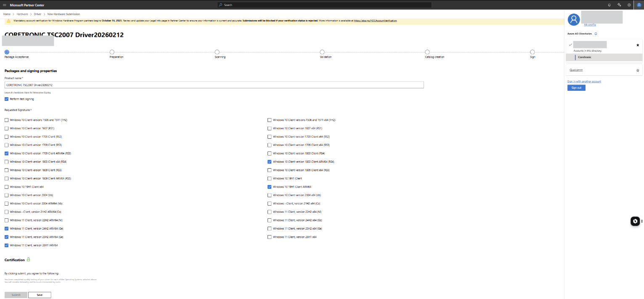
Task: Check Windows 10 version 1809 Client ARM64 (RS5)
Action: click(6, 178)
